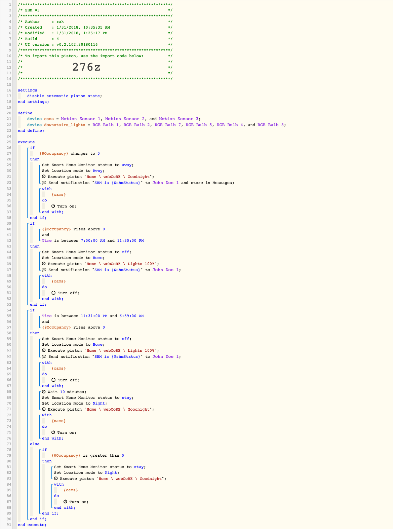396x532 pixels.
Task: Click '{@Occupancy}' on line 79
Action: [66, 455]
